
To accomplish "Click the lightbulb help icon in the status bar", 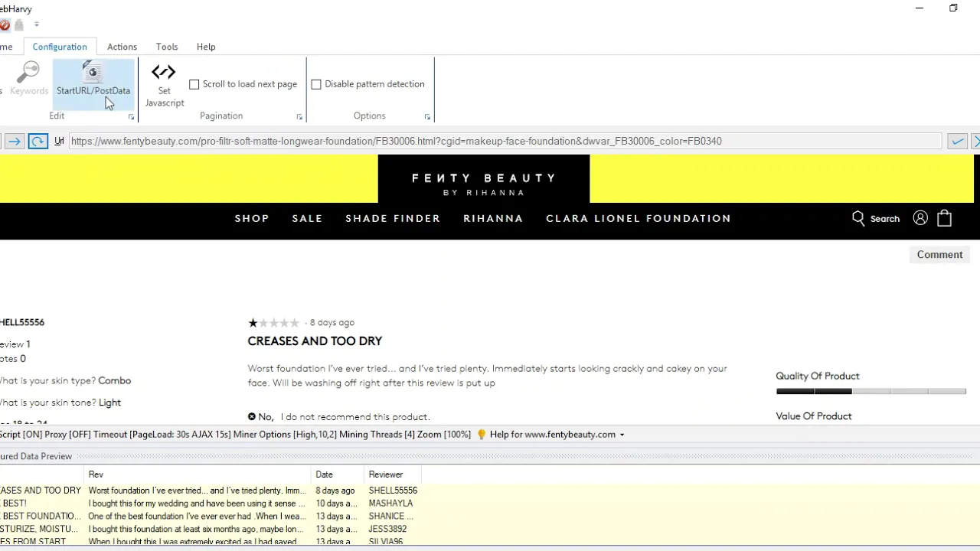I will [x=481, y=434].
